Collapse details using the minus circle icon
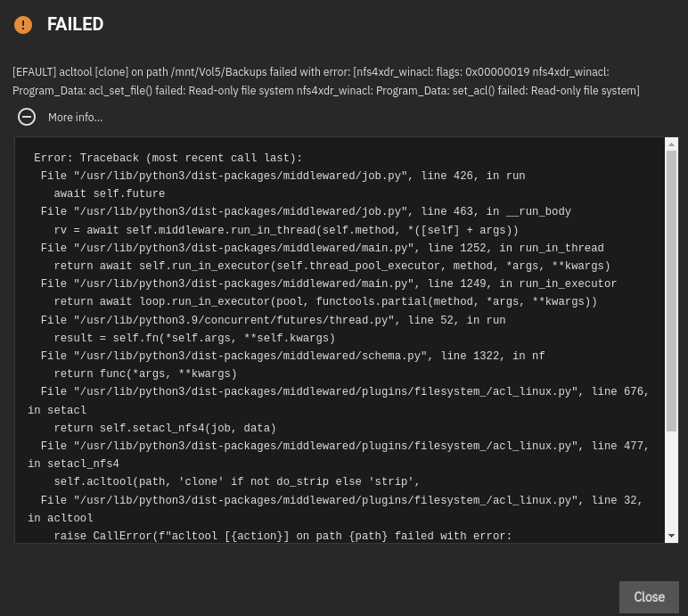The width and height of the screenshot is (688, 616). 27,117
